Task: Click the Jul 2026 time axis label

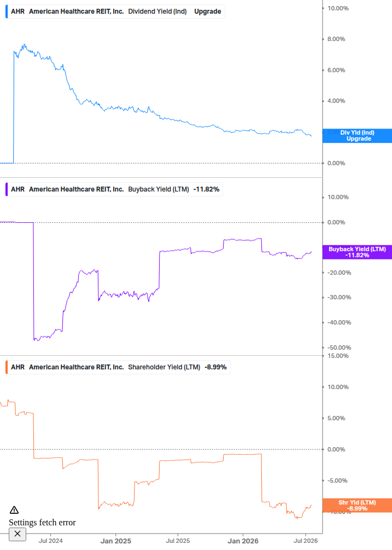Action: [306, 541]
